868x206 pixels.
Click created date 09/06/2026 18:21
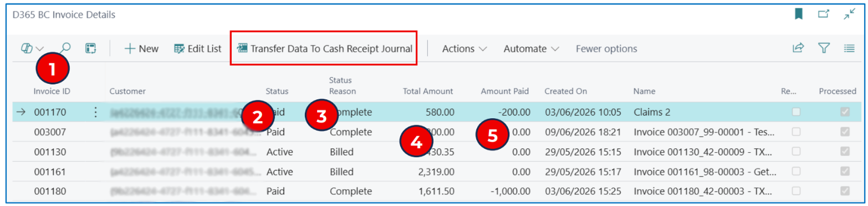click(583, 132)
